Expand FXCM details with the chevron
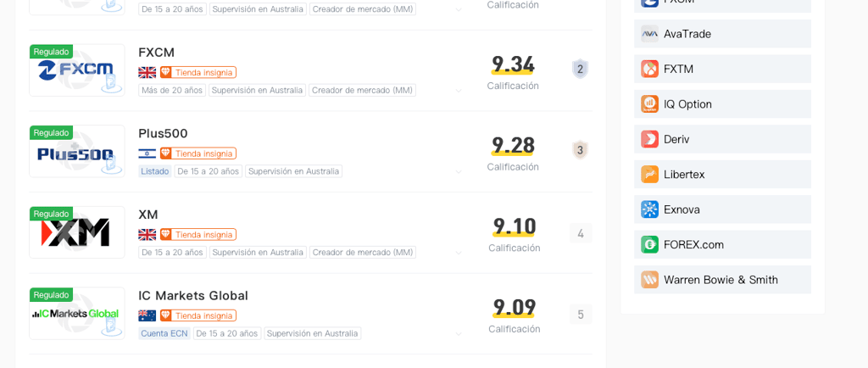The height and width of the screenshot is (368, 868). [459, 91]
